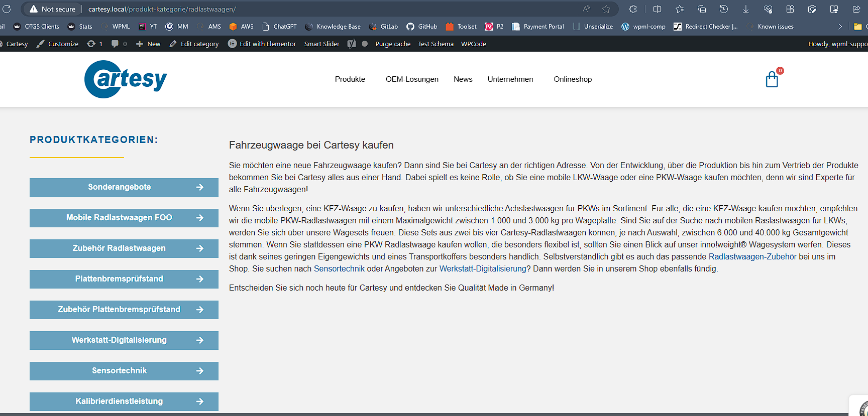Open the Collections icon
This screenshot has width=868, height=416.
pyautogui.click(x=702, y=9)
